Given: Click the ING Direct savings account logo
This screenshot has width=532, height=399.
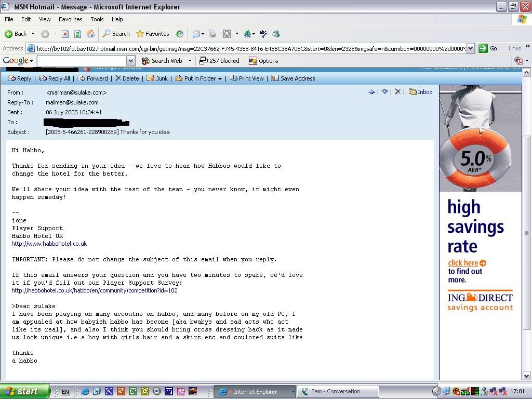Looking at the screenshot, I should [x=480, y=302].
